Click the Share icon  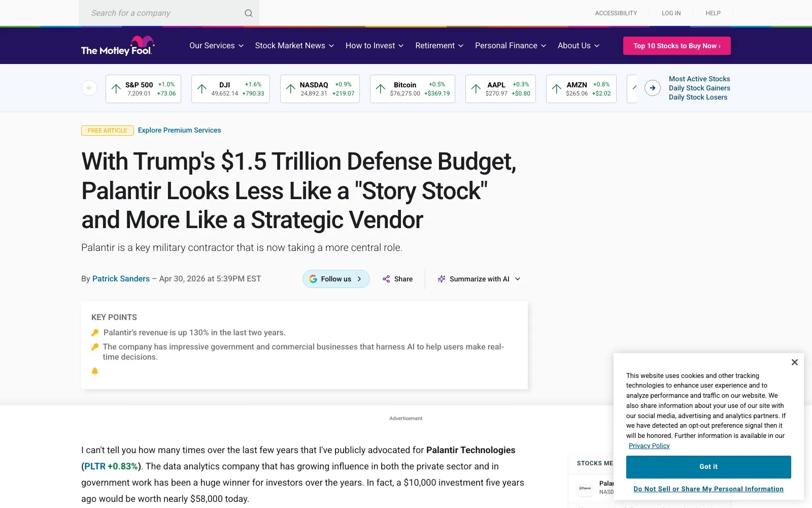coord(386,279)
